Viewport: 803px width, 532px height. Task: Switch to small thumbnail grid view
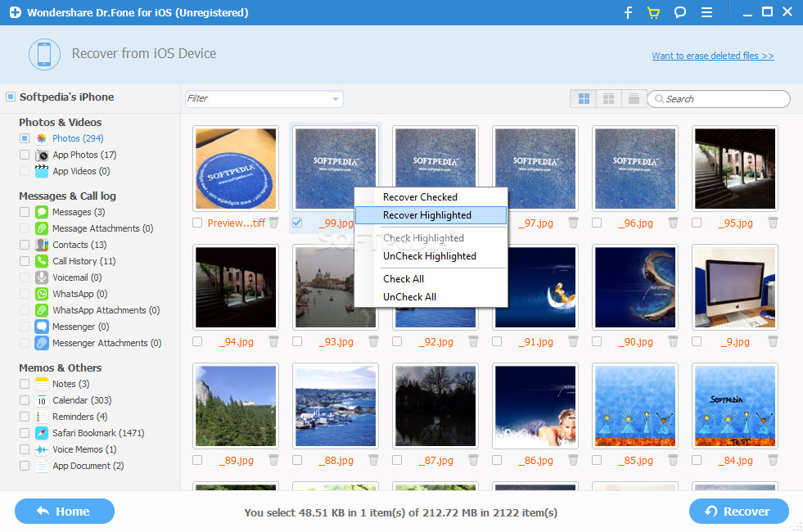[x=608, y=99]
